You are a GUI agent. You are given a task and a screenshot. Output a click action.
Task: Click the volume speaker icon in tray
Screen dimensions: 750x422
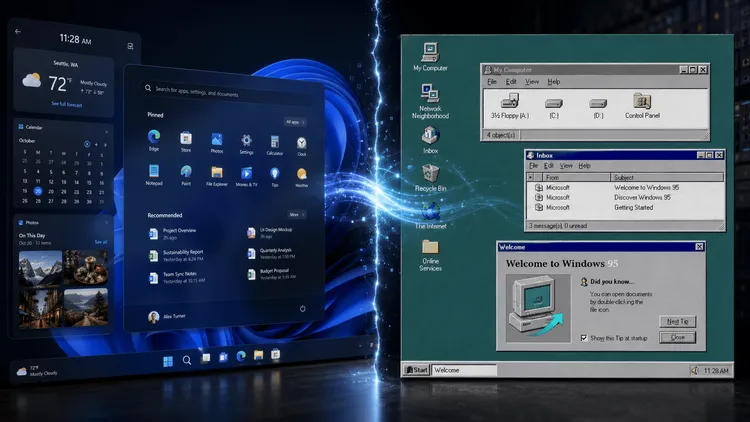tap(695, 370)
